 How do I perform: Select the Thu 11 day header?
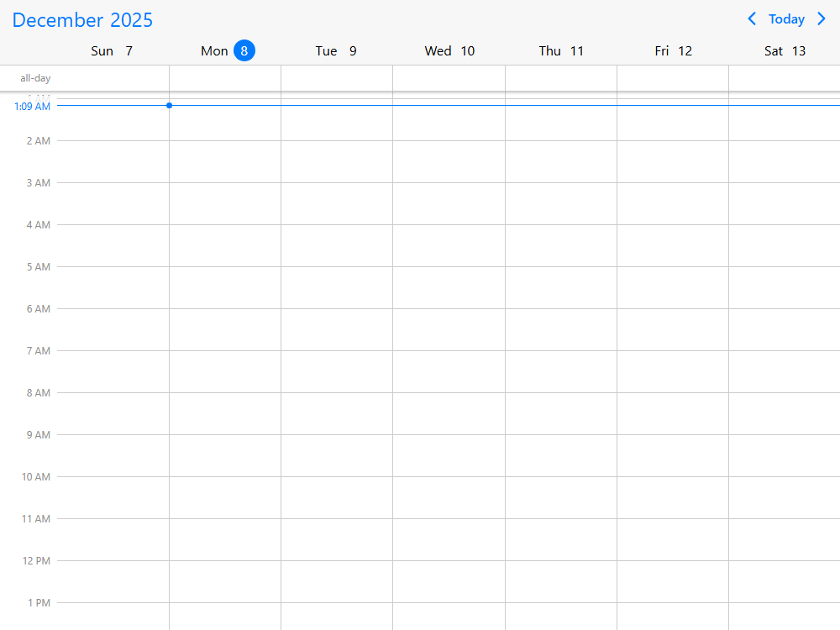(x=561, y=51)
